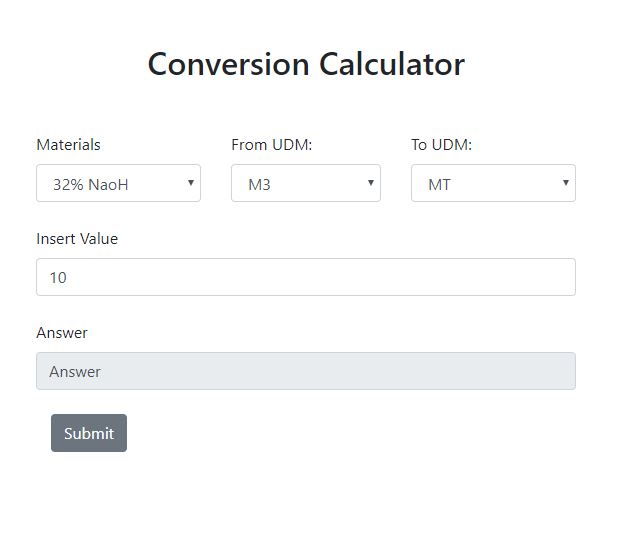Click the arrow on the Materials select

coord(190,183)
